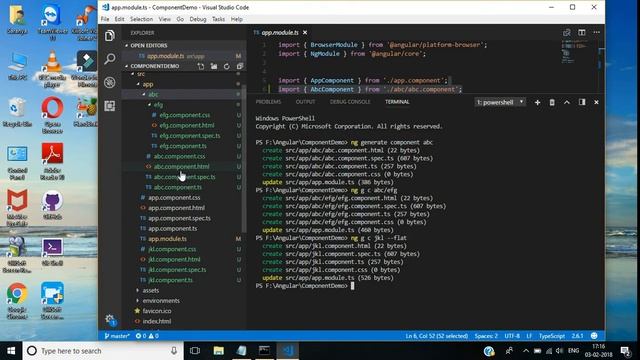Viewport: 640px width, 360px height.
Task: Open the Search view in activity bar
Action: 109,59
